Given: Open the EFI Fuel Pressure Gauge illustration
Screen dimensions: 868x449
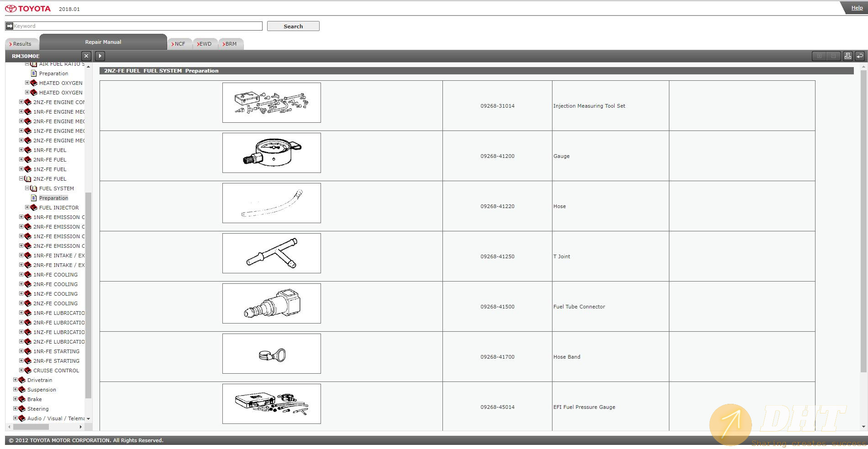Looking at the screenshot, I should [271, 404].
